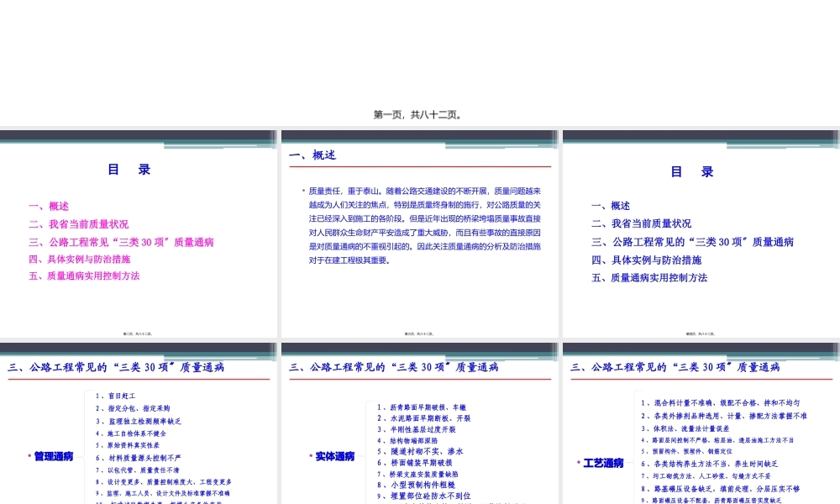
Task: Click list item 3、监理独立检测频率缺乏
Action: pos(139,422)
